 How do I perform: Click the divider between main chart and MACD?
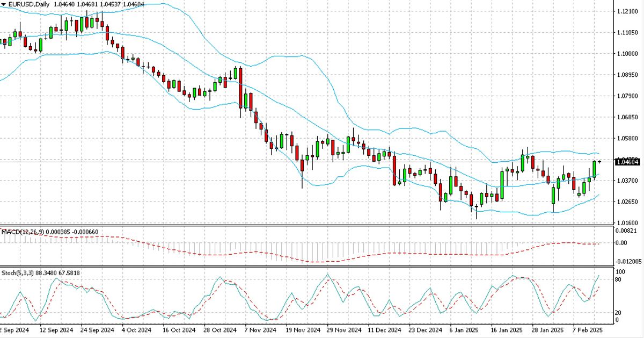(x=306, y=225)
